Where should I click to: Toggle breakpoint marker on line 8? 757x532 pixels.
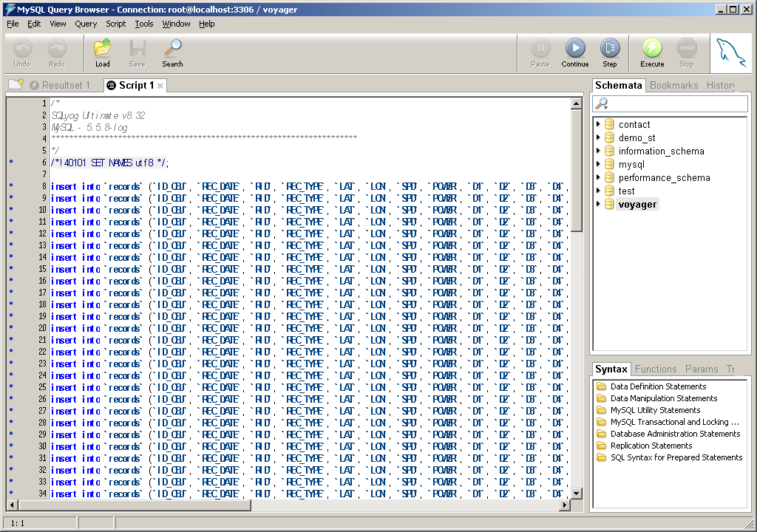(12, 185)
